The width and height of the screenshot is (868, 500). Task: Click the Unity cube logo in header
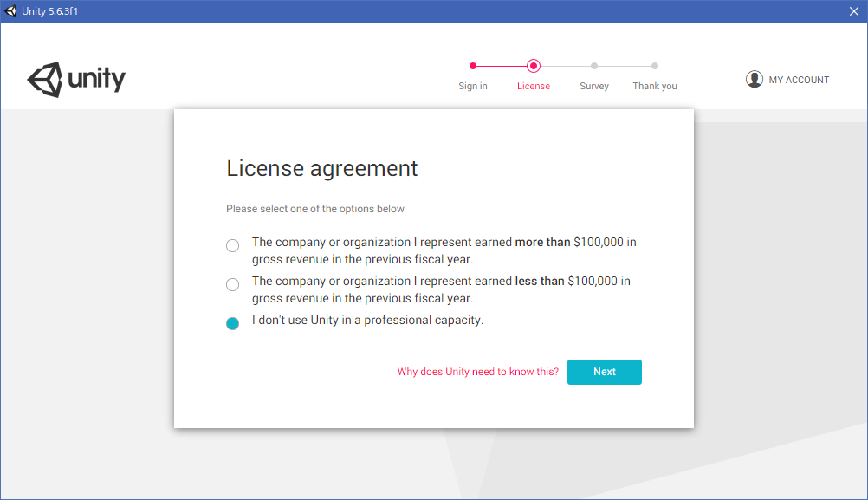(45, 80)
